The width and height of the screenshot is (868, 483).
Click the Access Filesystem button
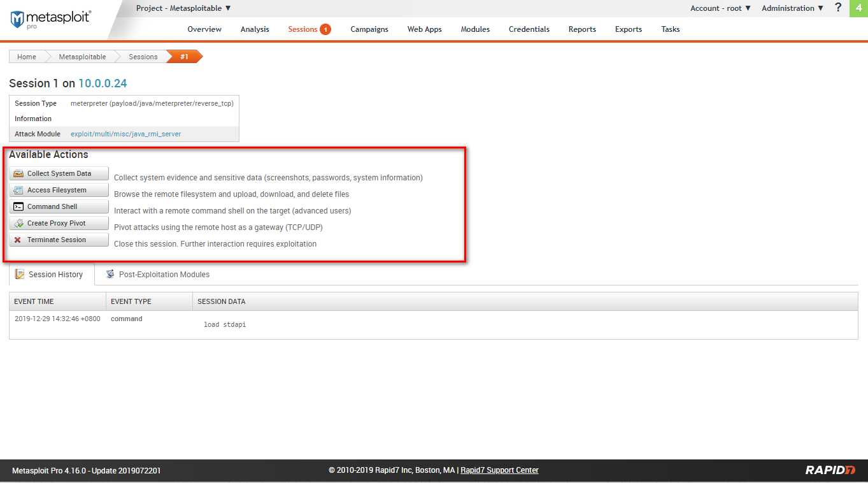point(59,190)
